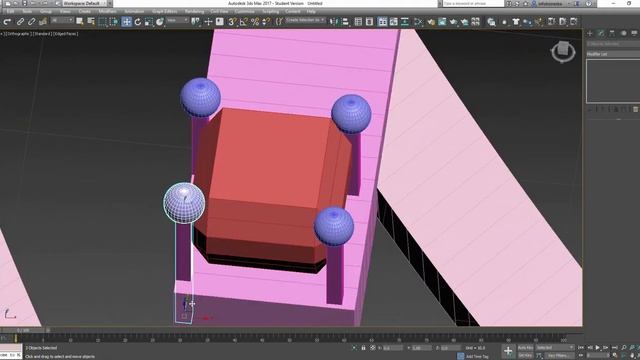Toggle the Ribbon display
This screenshot has width=640, height=360.
point(382,22)
